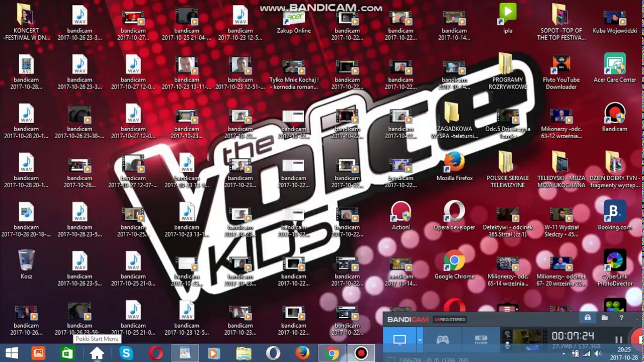This screenshot has width=644, height=362.
Task: Select bandicam 2017-10-23 13-11 video
Action: pyautogui.click(x=187, y=72)
